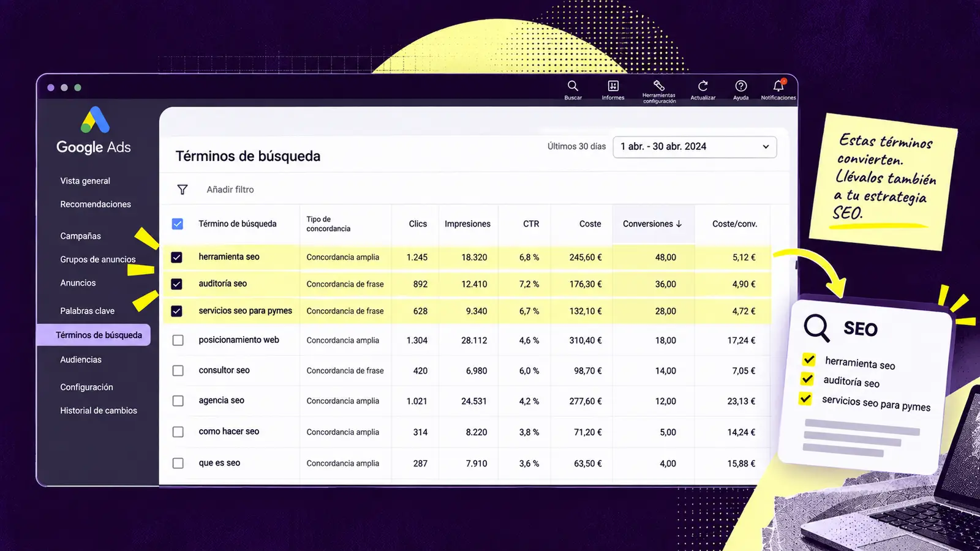The width and height of the screenshot is (980, 551).
Task: Click the 7,2 % CTR value
Action: [529, 285]
